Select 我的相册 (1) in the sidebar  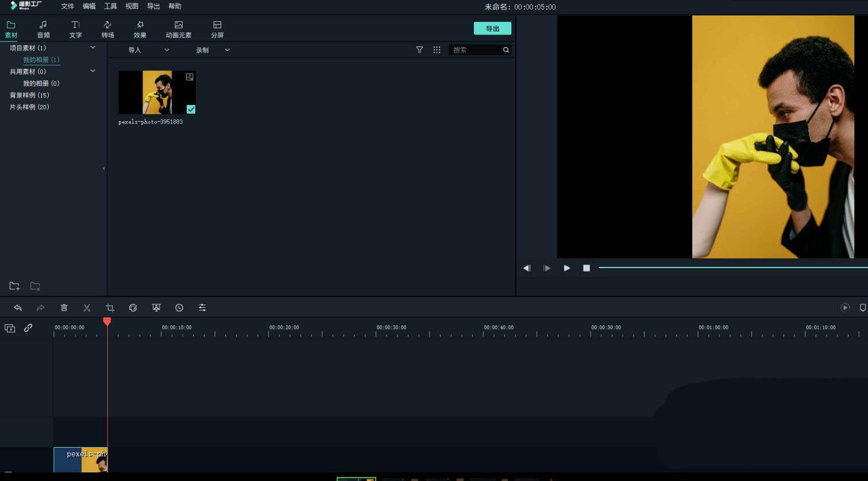tap(41, 60)
